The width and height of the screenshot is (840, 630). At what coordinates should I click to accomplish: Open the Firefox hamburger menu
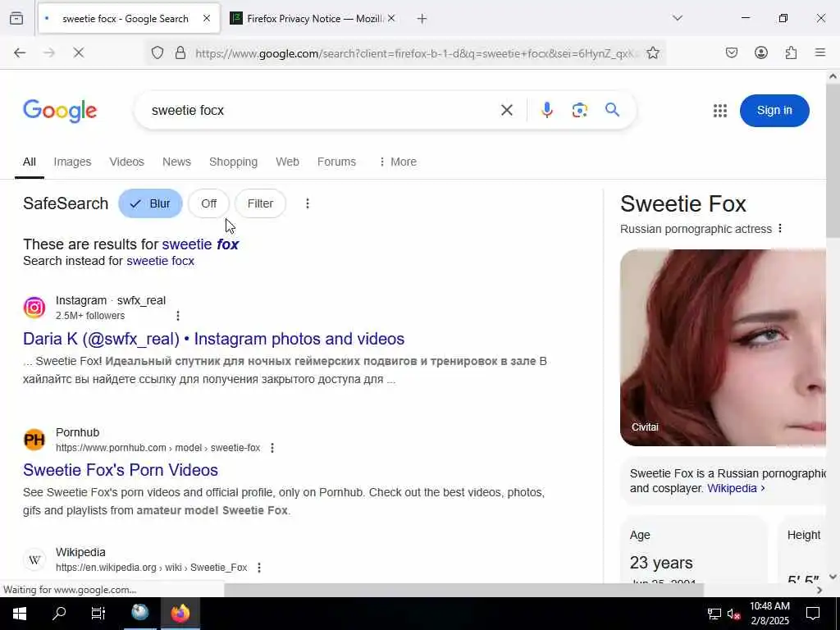[820, 52]
